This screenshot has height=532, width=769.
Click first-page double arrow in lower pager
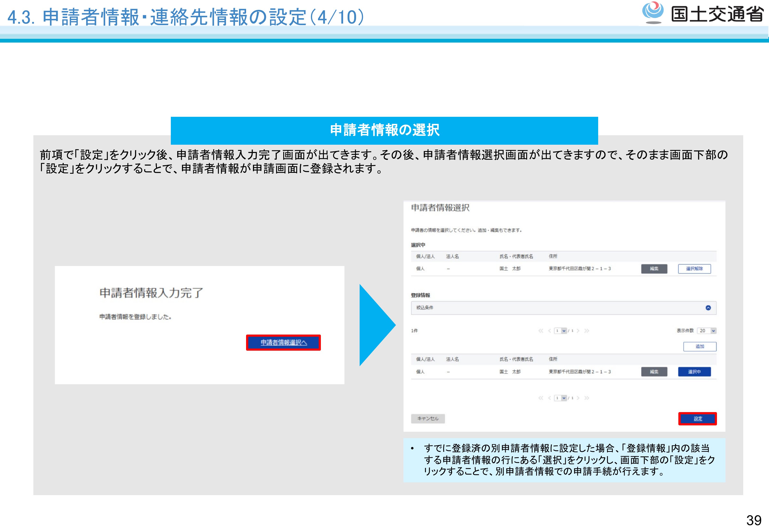541,398
